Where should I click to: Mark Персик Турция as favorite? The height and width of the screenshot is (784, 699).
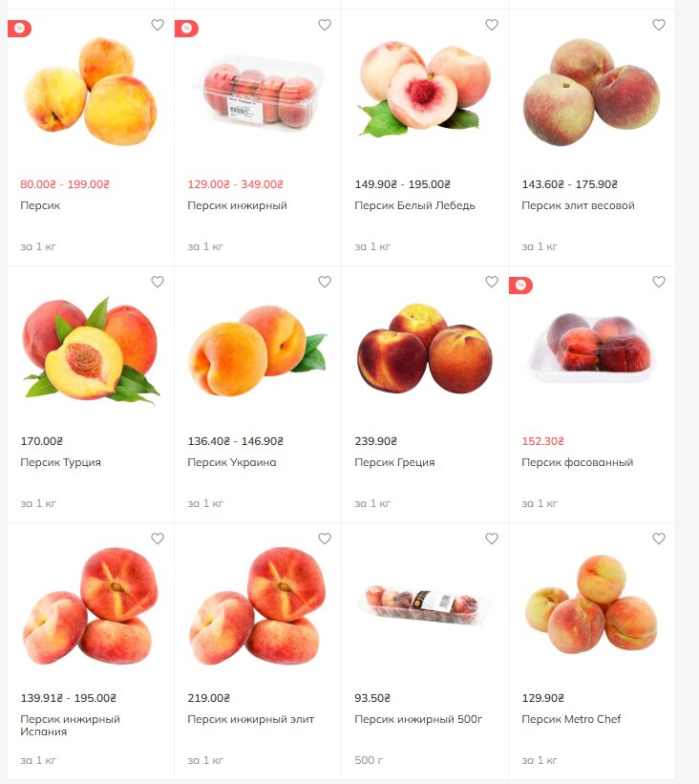pos(158,282)
